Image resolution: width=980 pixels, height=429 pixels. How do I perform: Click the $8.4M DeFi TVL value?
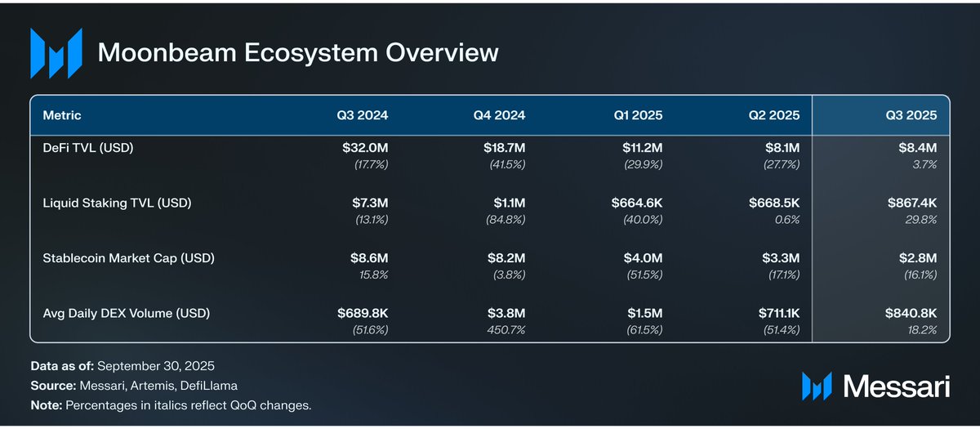coord(916,148)
